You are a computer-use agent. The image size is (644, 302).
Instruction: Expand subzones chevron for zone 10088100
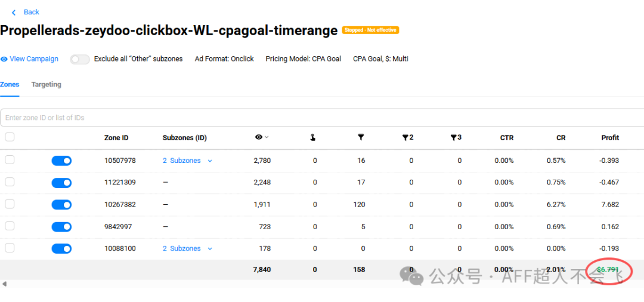click(x=210, y=249)
